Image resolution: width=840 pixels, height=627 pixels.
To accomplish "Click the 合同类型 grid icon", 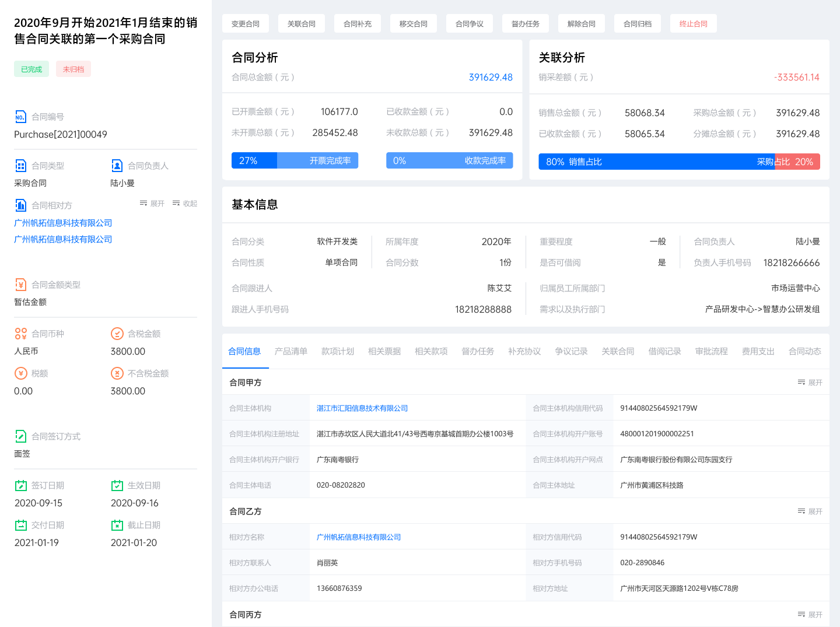I will tap(20, 166).
